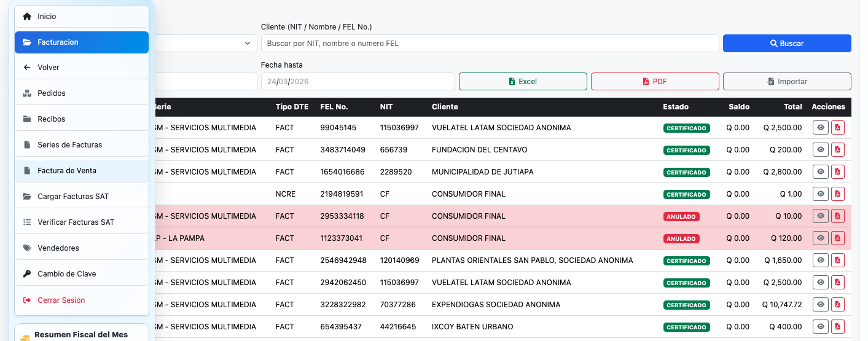View annulled Q 10.00 invoice details
Image resolution: width=868 pixels, height=341 pixels.
(x=820, y=216)
